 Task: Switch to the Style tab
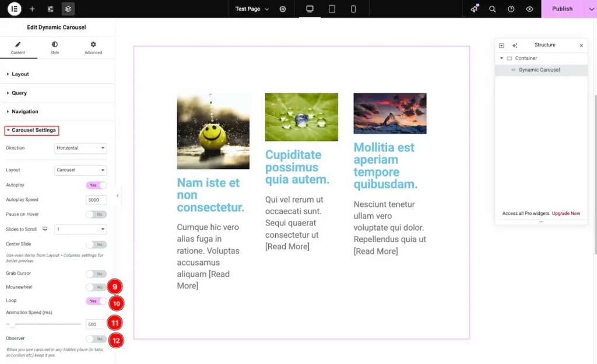click(55, 48)
